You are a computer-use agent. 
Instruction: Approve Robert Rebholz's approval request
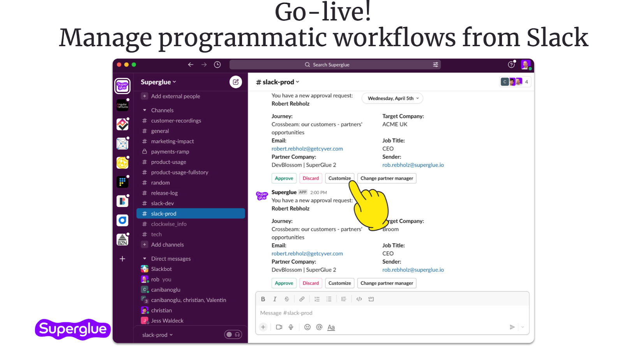(284, 178)
